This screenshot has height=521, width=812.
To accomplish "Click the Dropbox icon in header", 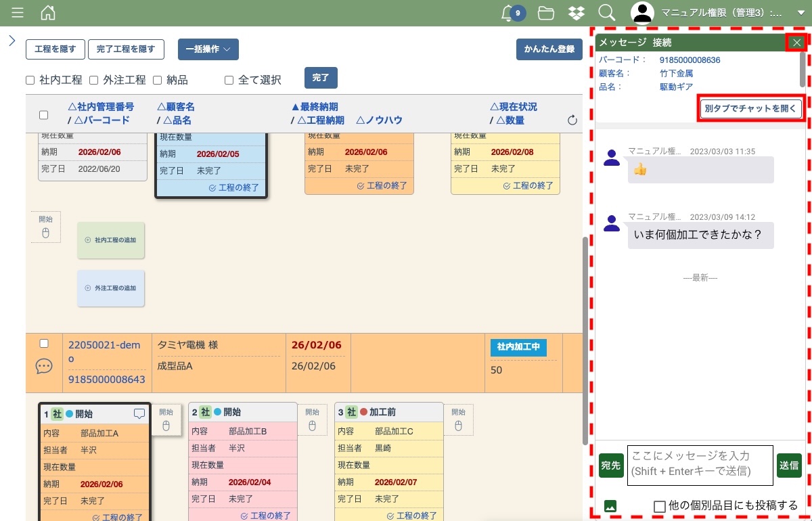I will (x=576, y=13).
